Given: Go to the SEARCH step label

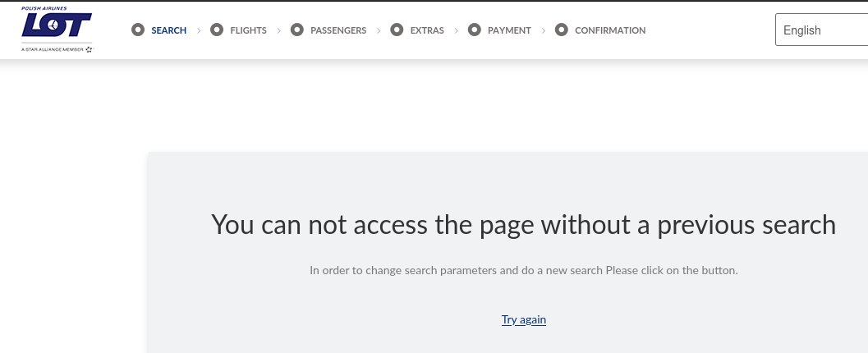Looking at the screenshot, I should [x=168, y=30].
